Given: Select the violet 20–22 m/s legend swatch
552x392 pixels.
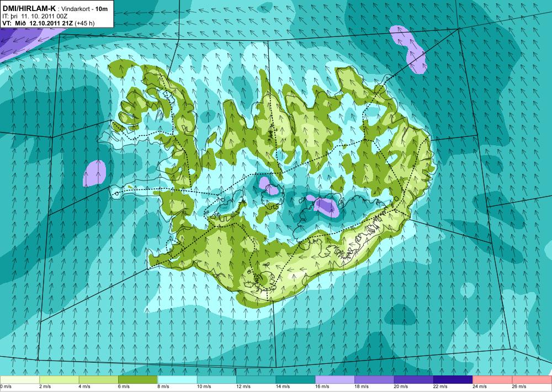Looking at the screenshot, I should (x=414, y=380).
